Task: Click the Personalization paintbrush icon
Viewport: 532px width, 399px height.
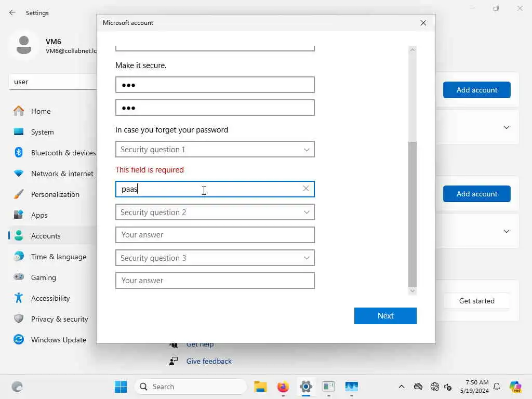Action: tap(19, 194)
